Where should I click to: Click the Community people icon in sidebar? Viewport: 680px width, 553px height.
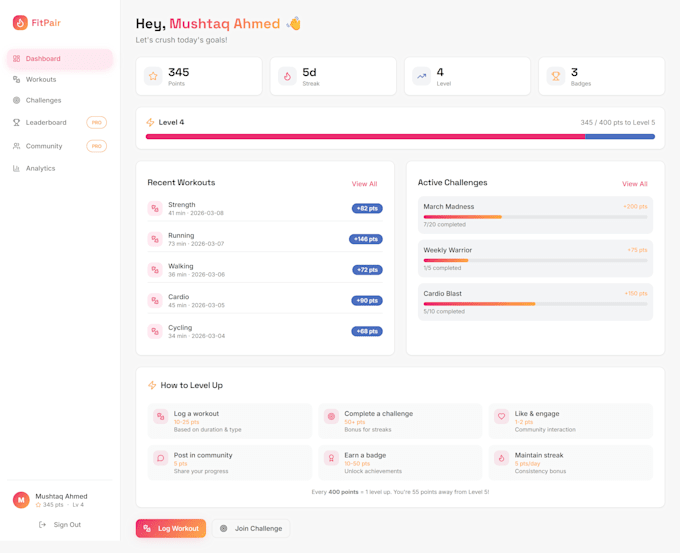[16, 146]
